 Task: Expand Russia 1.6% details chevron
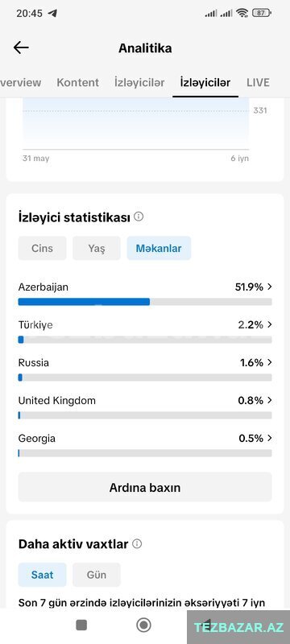point(270,362)
